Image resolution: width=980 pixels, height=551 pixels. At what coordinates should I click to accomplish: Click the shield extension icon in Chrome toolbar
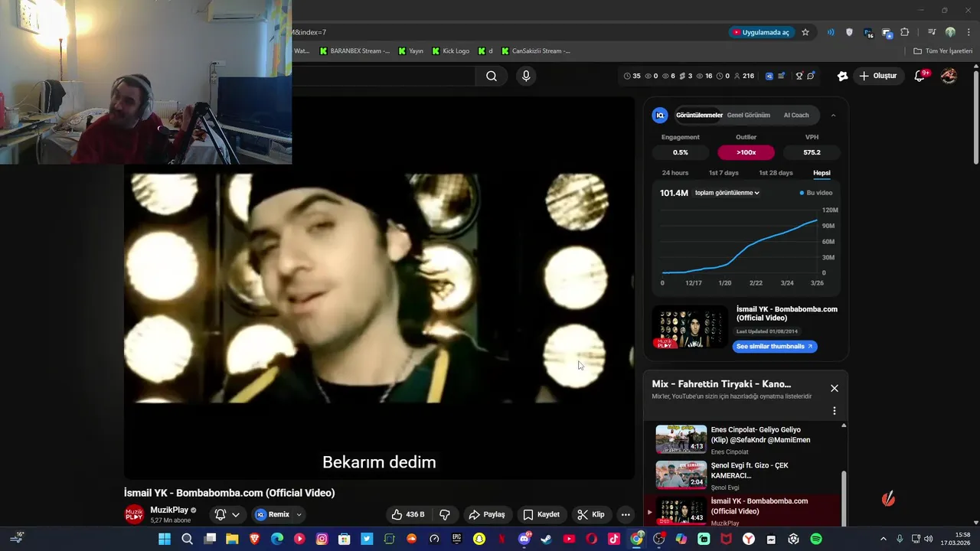[x=849, y=32]
